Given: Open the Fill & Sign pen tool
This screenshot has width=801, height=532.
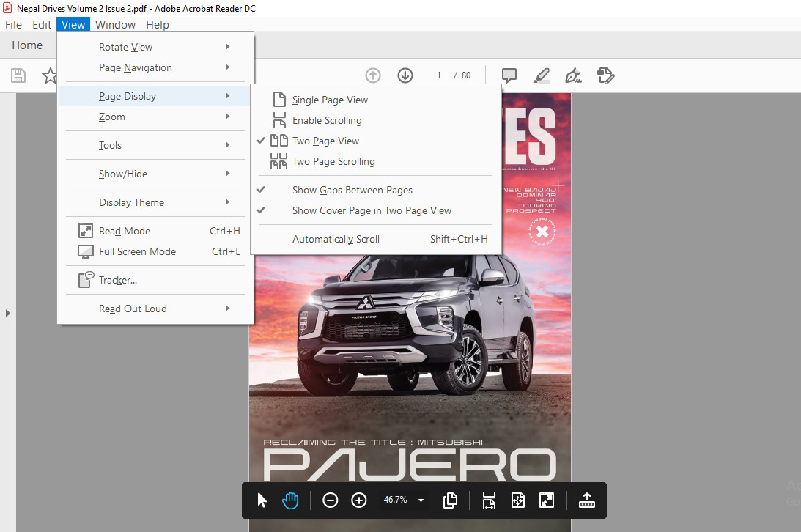Looking at the screenshot, I should tap(573, 75).
